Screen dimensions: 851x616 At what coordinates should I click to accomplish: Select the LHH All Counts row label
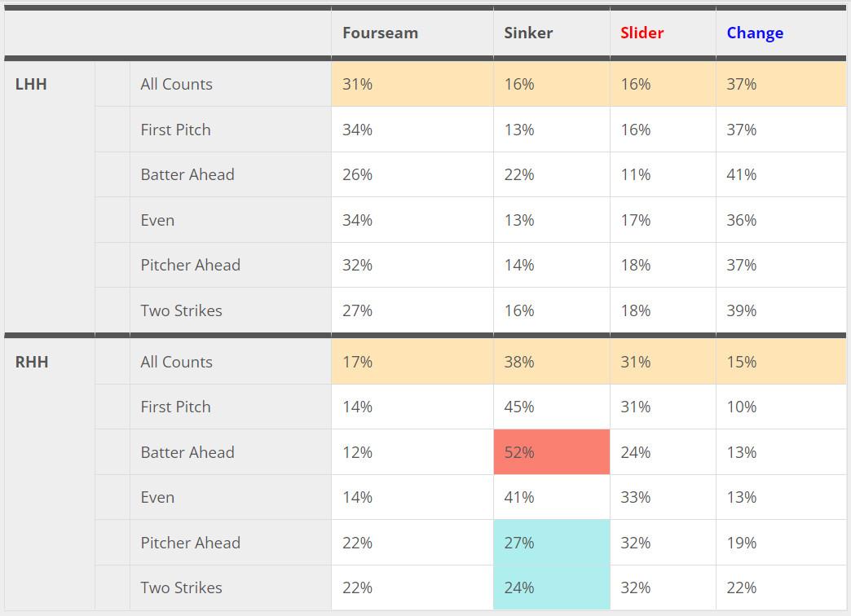pyautogui.click(x=176, y=85)
